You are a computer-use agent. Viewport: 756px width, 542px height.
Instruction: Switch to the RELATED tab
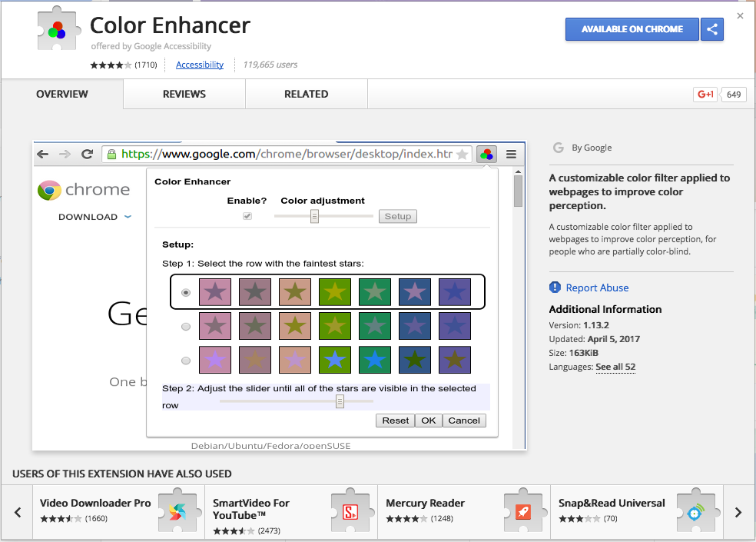306,94
